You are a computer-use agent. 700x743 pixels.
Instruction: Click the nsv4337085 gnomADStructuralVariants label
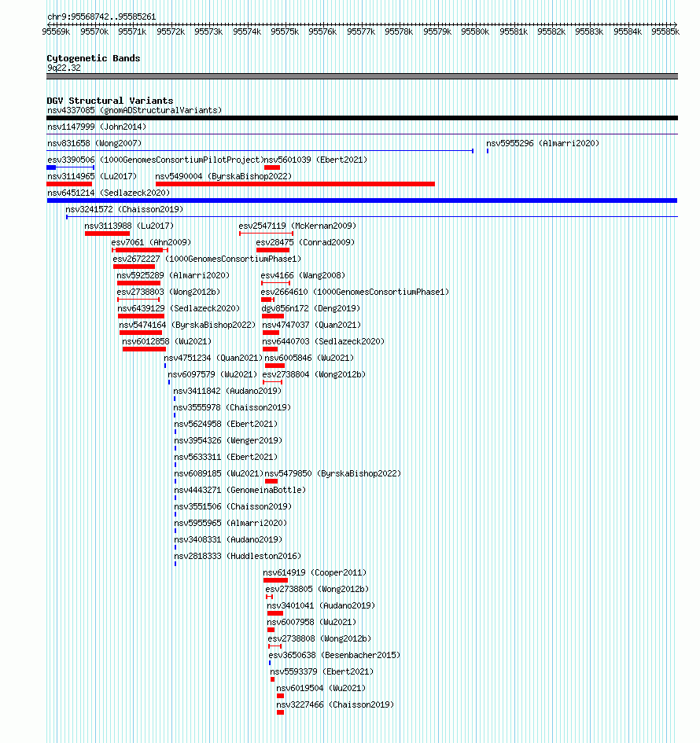134,110
